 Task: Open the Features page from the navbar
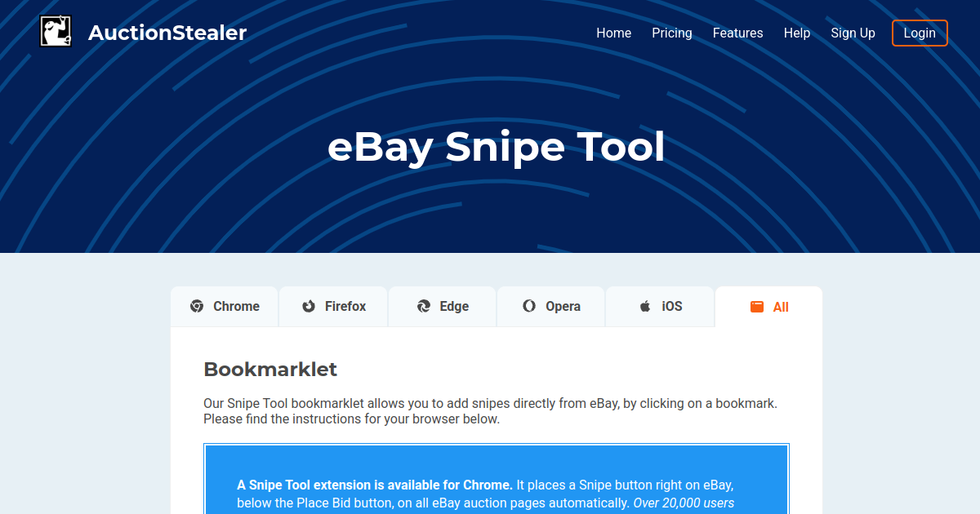(737, 33)
